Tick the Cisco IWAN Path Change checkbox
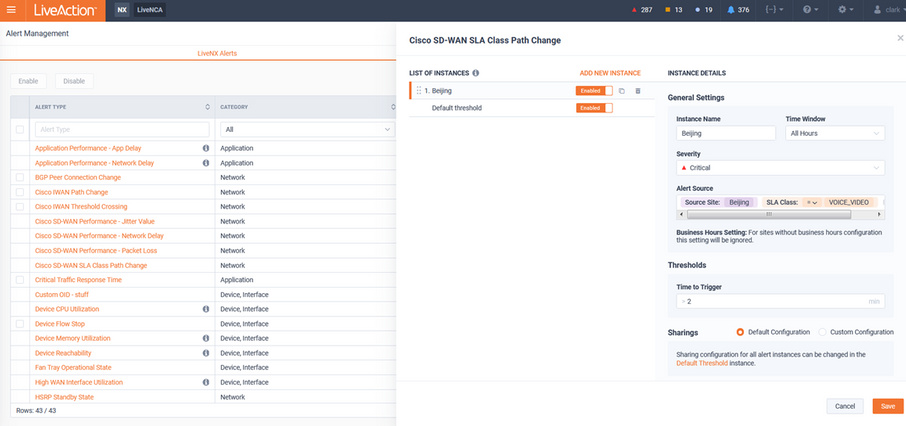Viewport: 906px width, 426px height. [20, 192]
